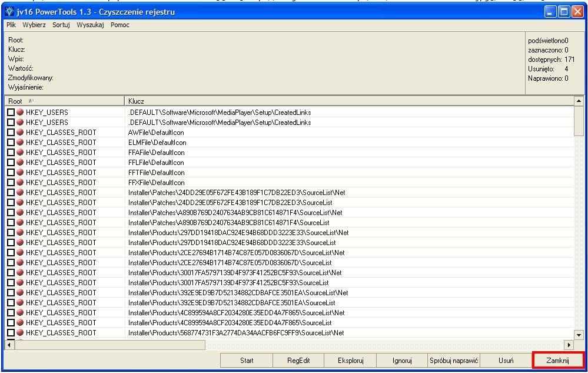Click the Eksploruj button
Viewport: 588px width, 373px height.
tap(351, 361)
